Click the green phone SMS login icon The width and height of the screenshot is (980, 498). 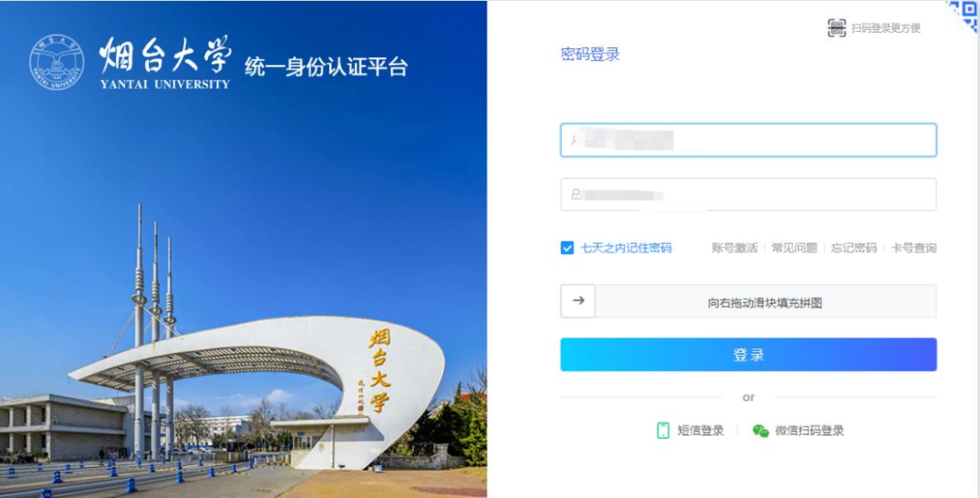(x=663, y=431)
